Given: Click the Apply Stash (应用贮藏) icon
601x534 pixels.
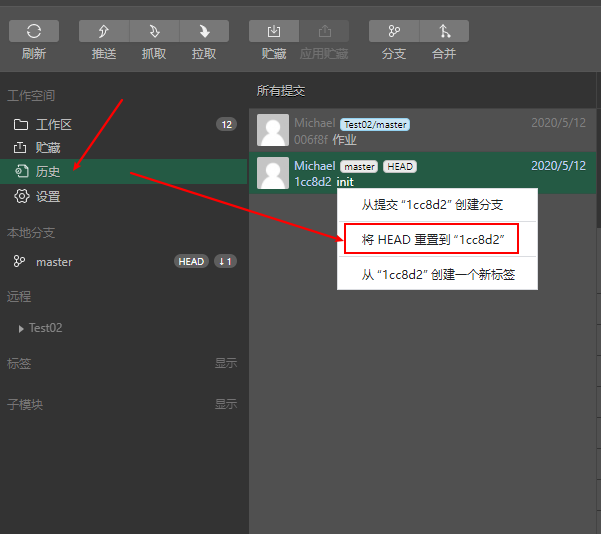Looking at the screenshot, I should (324, 32).
